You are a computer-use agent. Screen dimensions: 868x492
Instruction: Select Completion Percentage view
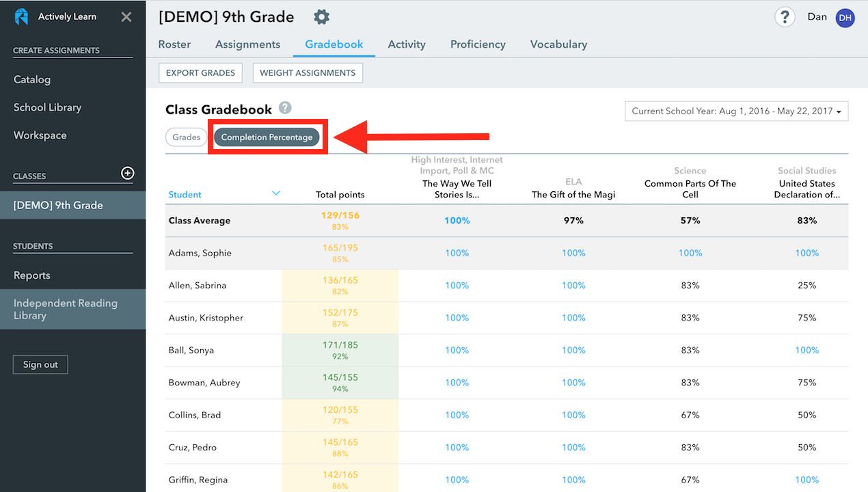(267, 137)
